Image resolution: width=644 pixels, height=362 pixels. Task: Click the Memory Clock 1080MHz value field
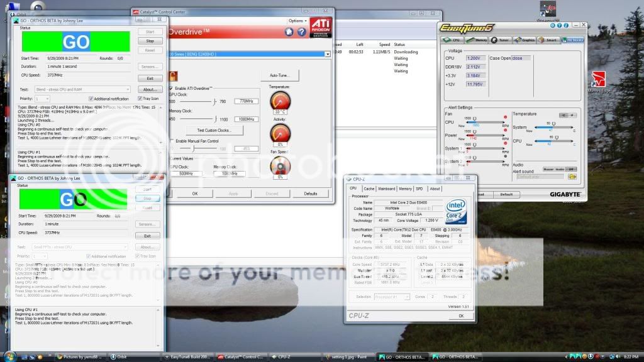[246, 119]
